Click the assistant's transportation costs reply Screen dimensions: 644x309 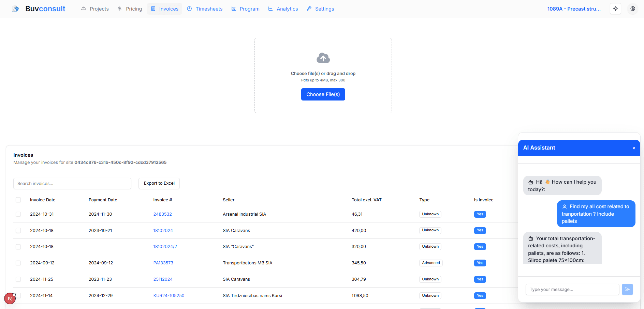[562, 248]
